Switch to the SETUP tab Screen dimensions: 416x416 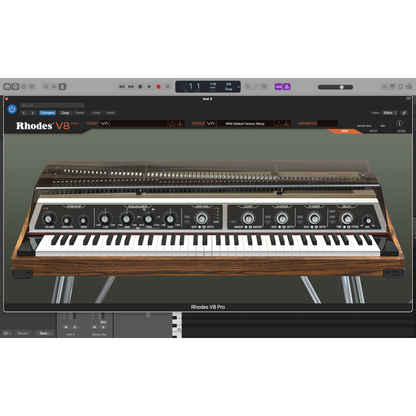pos(373,131)
